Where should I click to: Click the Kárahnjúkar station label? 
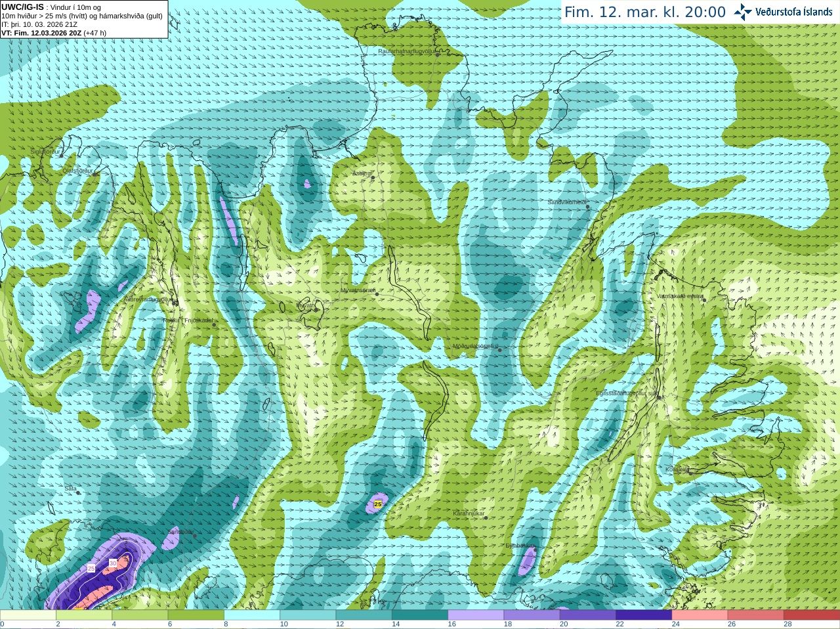(x=469, y=513)
